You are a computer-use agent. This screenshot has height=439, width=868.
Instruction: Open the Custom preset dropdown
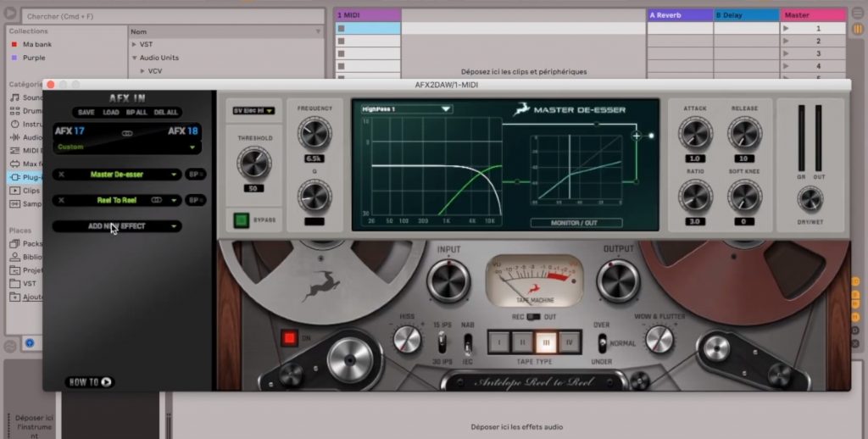tap(127, 147)
